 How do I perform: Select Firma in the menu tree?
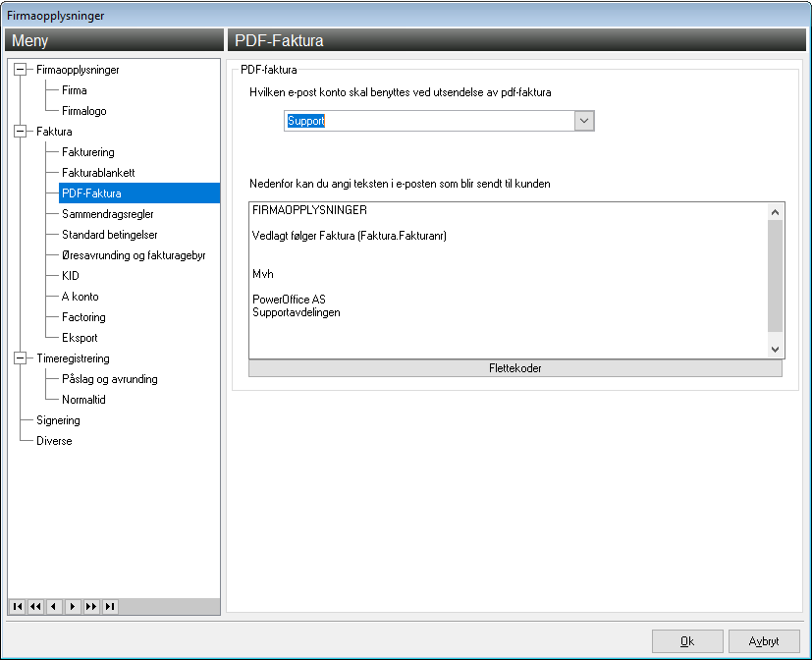[75, 90]
